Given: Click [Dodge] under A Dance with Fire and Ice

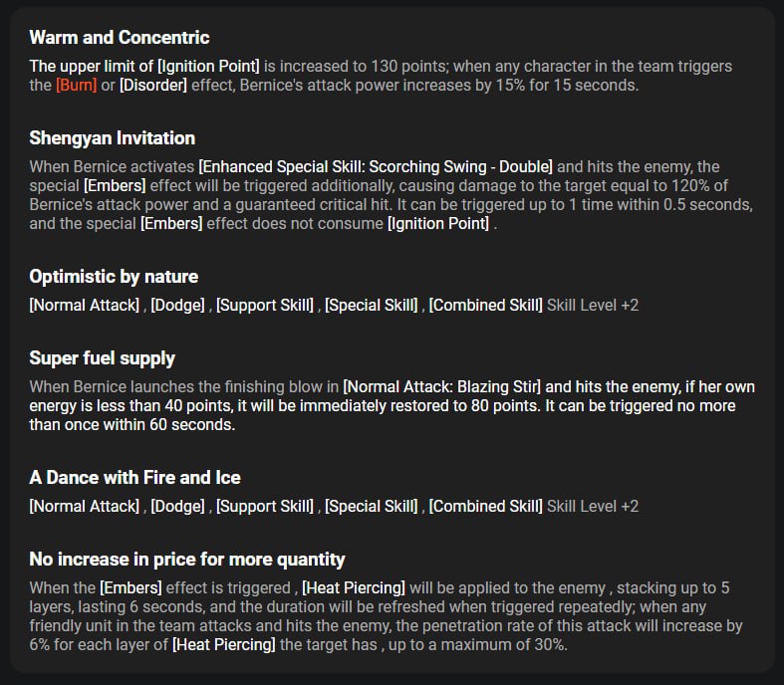Looking at the screenshot, I should click(x=178, y=506).
